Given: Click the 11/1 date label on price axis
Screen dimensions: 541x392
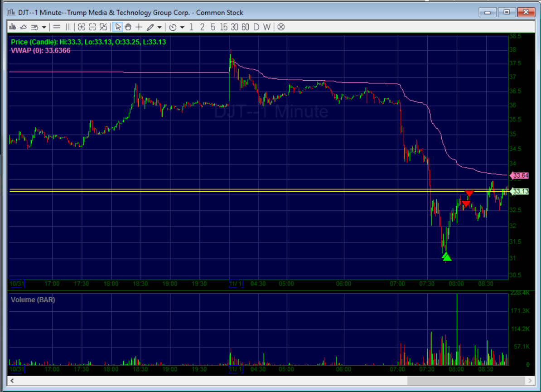Looking at the screenshot, I should 236,284.
